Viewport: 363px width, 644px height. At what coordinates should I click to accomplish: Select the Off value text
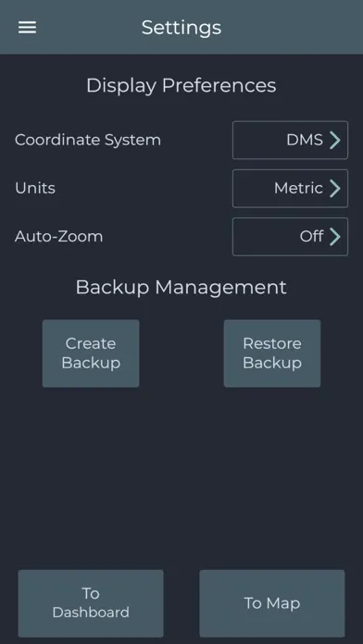coord(311,237)
